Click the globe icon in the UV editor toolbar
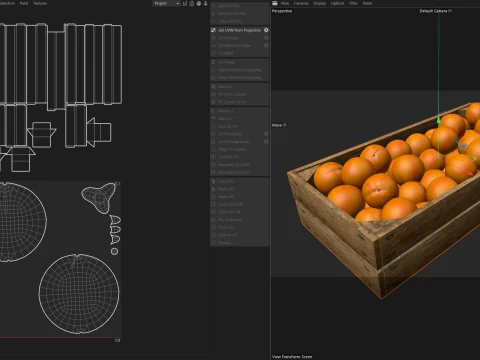The width and height of the screenshot is (480, 360). click(x=199, y=3)
